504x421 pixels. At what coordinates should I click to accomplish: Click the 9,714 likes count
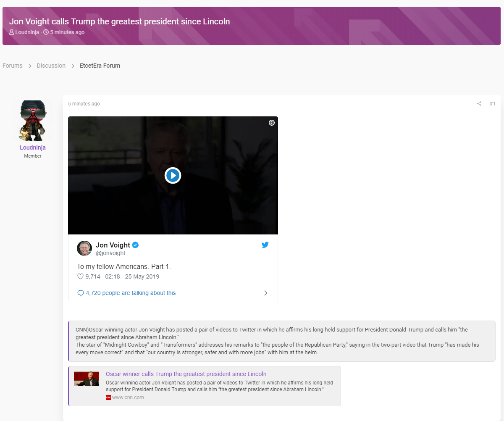point(93,276)
